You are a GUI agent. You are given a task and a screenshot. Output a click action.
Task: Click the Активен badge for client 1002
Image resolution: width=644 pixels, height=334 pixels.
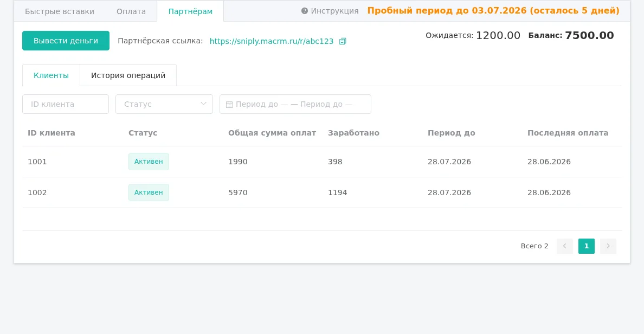(x=149, y=192)
